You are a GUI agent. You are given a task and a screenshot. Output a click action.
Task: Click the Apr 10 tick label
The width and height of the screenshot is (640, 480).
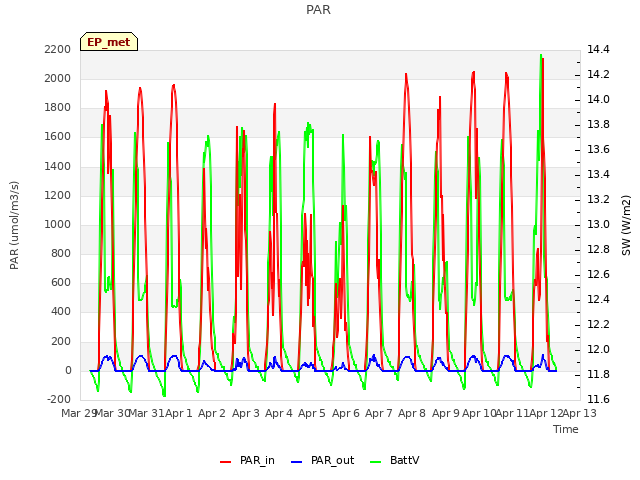tap(479, 413)
